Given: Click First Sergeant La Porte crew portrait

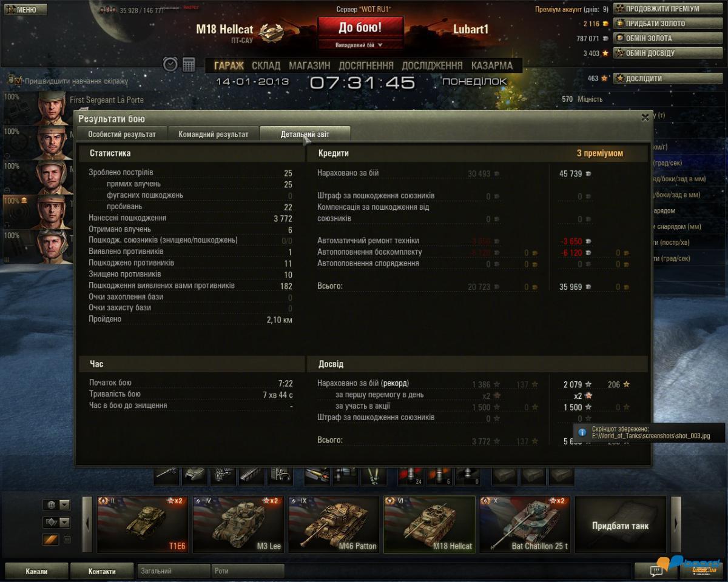Looking at the screenshot, I should coord(52,107).
